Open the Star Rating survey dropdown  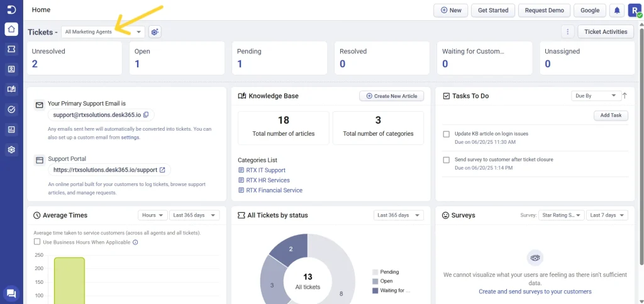562,215
